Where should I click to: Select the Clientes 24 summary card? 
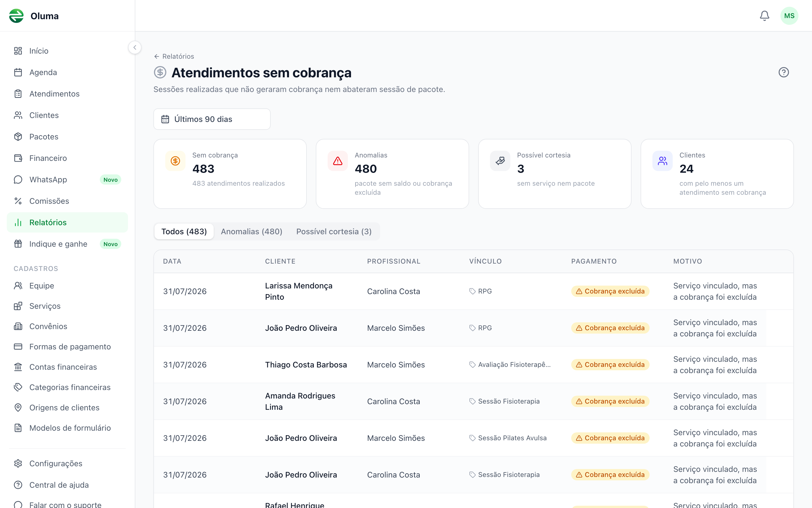coord(717,174)
